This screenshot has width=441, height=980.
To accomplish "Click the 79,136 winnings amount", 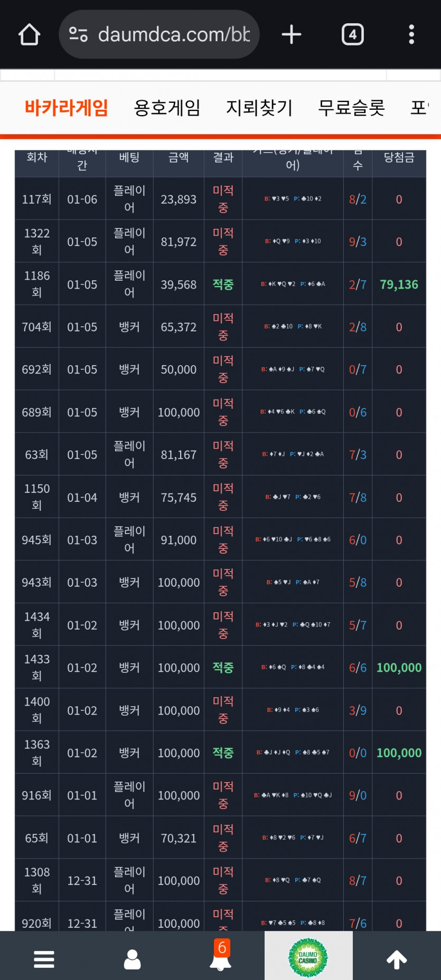I will (399, 285).
